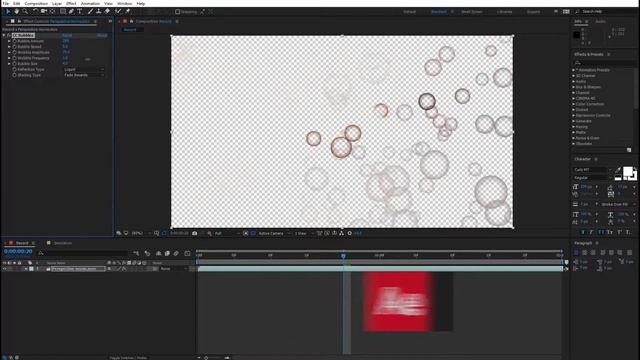Expand the Animation Presets folder
Screen dimensions: 640x360
pos(573,70)
